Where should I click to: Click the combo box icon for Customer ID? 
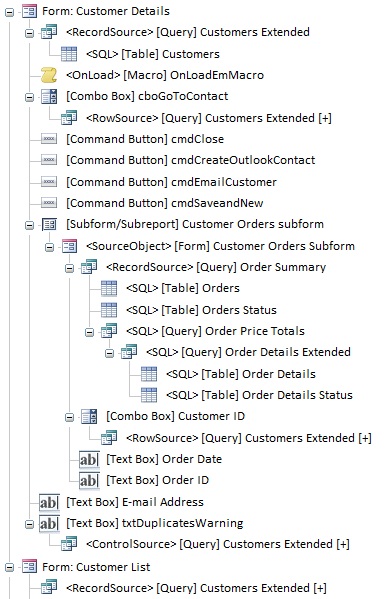coord(89,416)
